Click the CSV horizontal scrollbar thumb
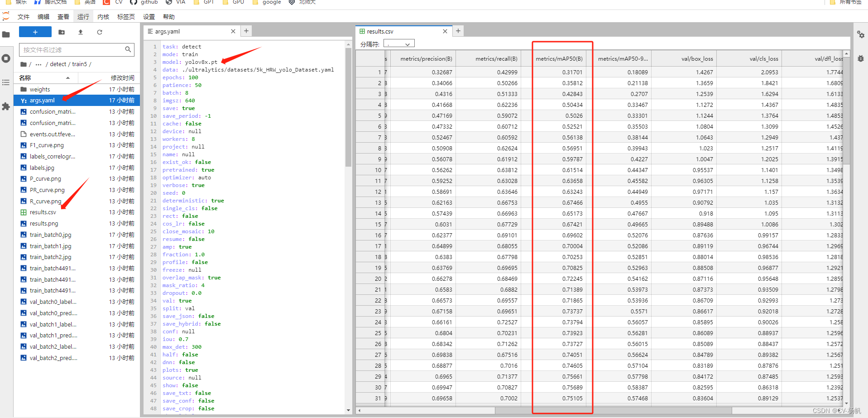The height and width of the screenshot is (418, 868). click(x=613, y=410)
